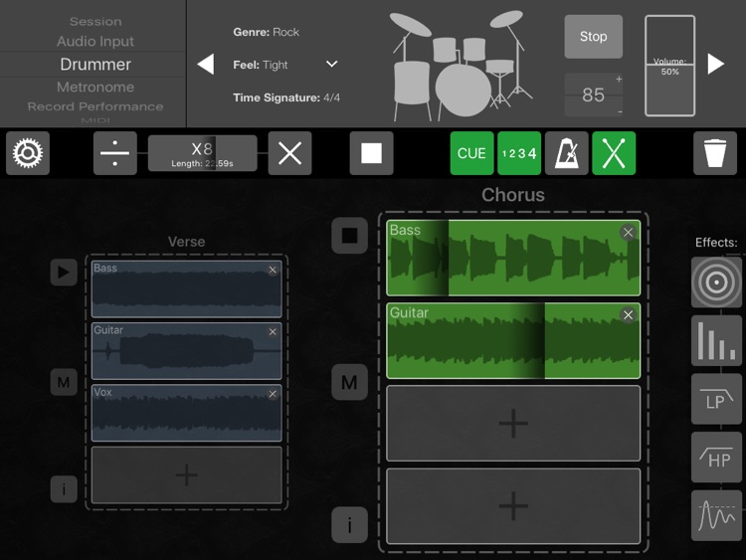Click the drum kit image

(461, 66)
